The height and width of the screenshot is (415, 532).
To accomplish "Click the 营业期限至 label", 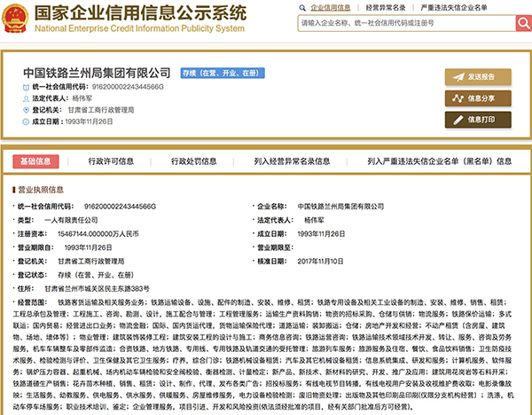I will point(274,247).
